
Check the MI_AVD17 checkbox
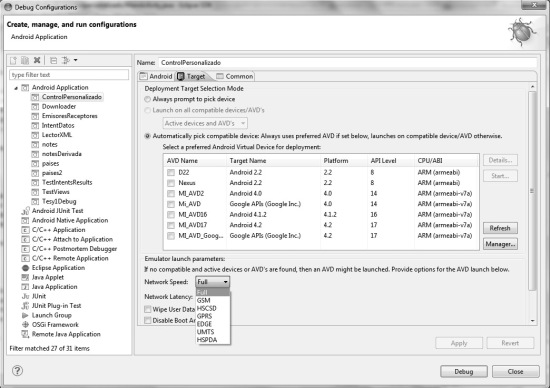[171, 225]
